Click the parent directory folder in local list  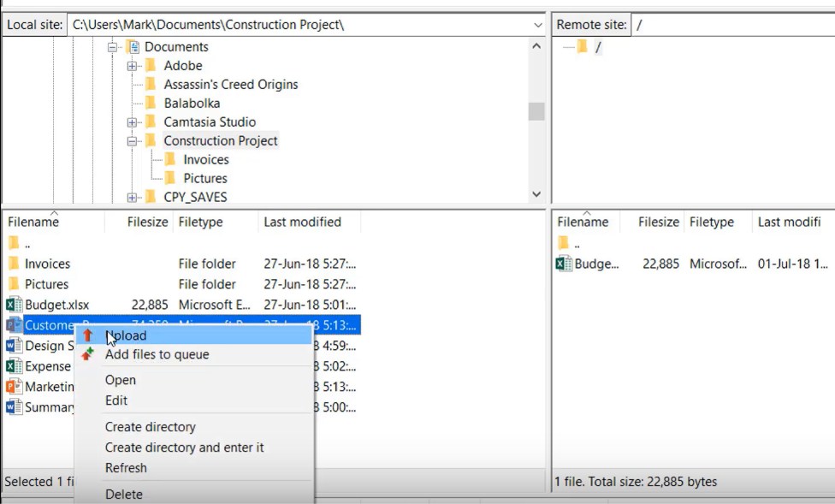(14, 244)
